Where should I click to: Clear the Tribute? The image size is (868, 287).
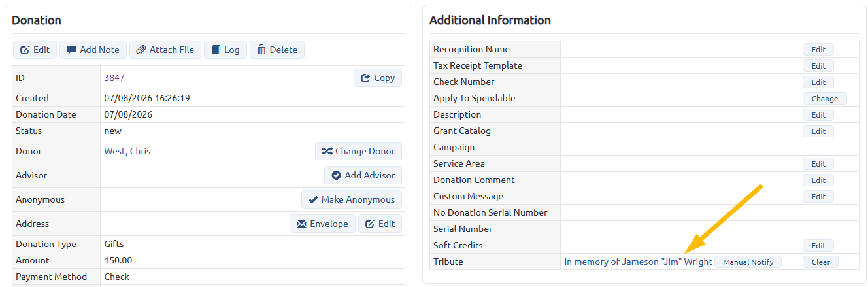point(820,262)
